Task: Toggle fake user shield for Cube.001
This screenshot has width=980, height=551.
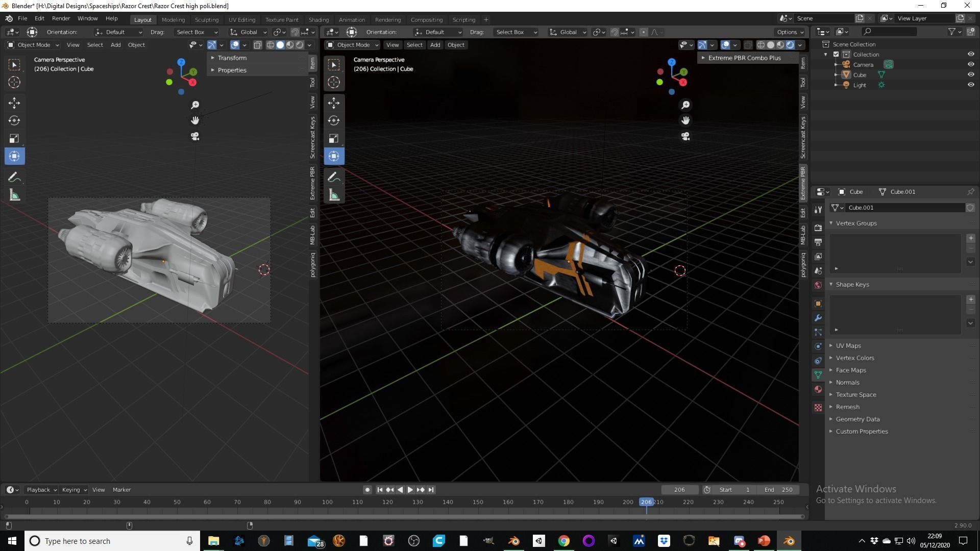Action: coord(970,208)
